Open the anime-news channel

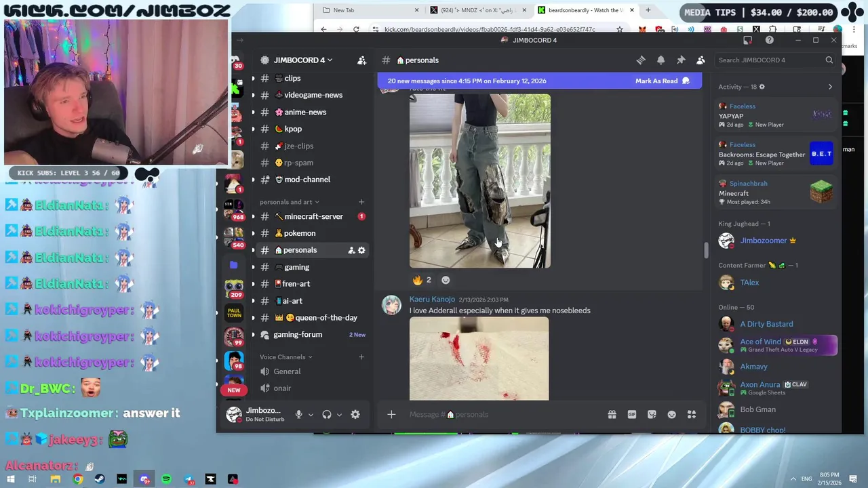305,112
